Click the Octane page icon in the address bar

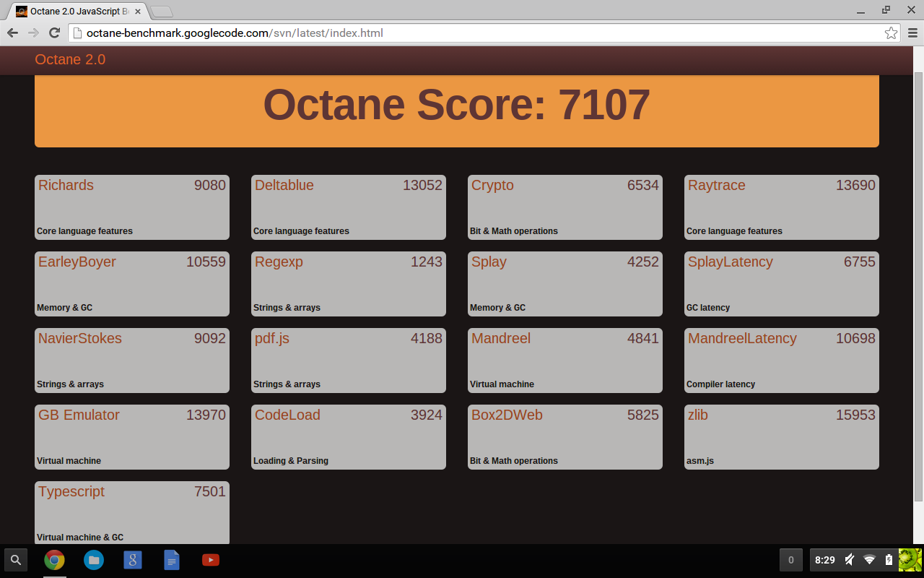(x=77, y=33)
